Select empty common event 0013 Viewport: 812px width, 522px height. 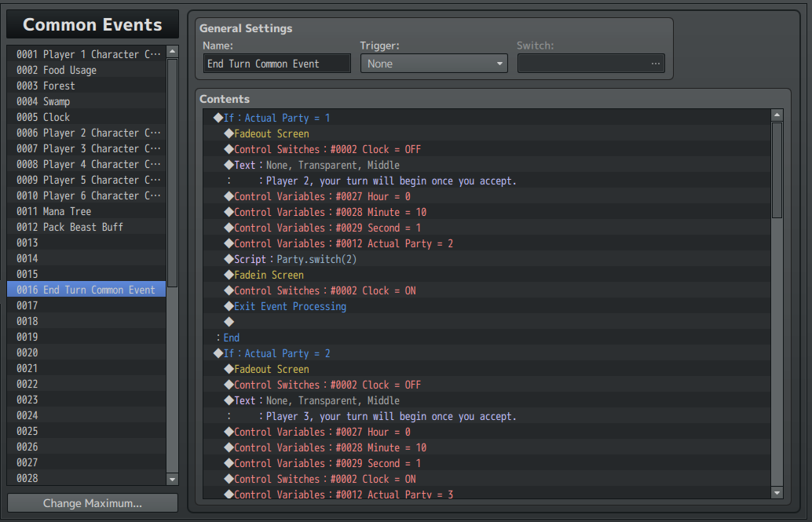[86, 243]
